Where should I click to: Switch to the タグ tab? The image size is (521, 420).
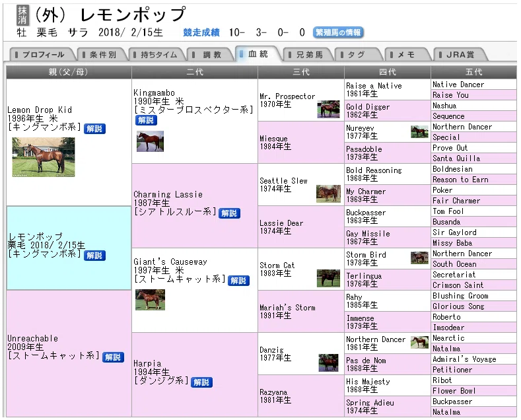358,55
